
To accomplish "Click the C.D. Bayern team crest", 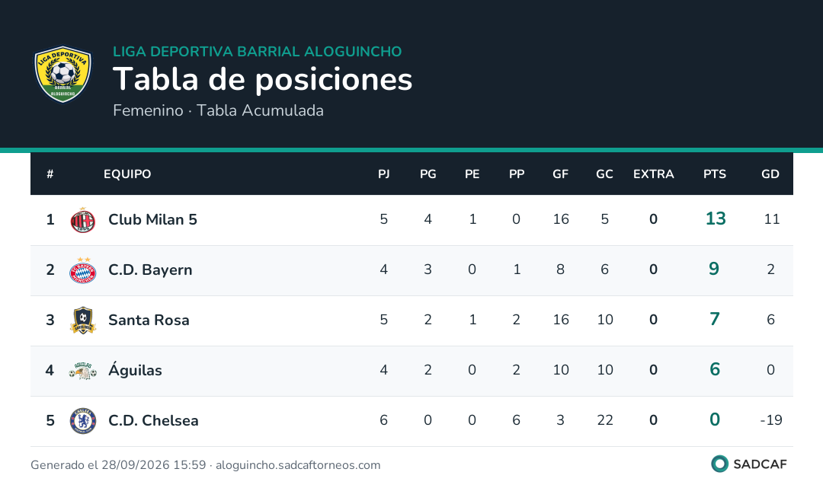I will click(x=83, y=270).
